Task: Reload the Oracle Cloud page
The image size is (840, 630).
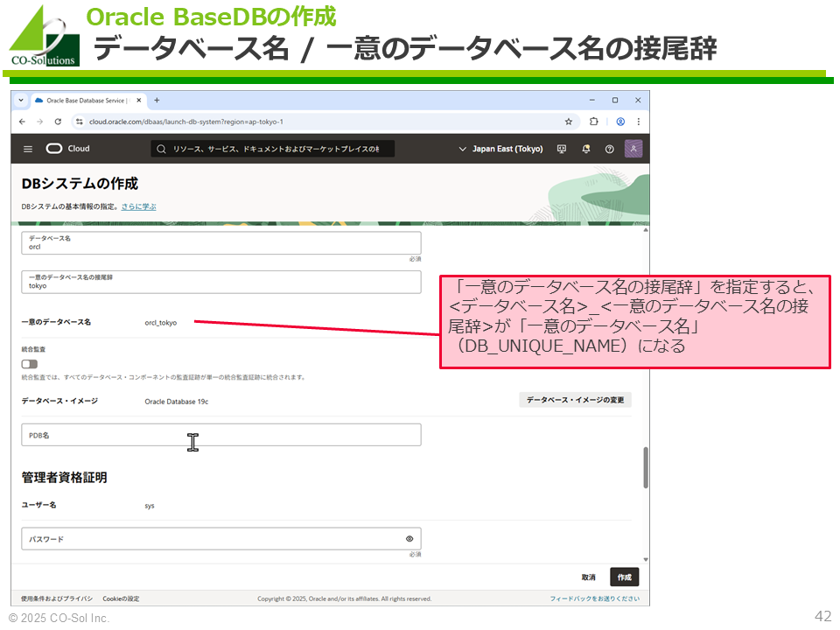Action: click(x=58, y=122)
